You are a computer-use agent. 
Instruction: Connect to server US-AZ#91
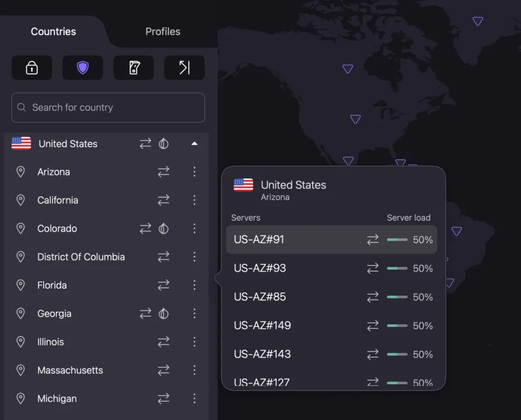pyautogui.click(x=331, y=240)
